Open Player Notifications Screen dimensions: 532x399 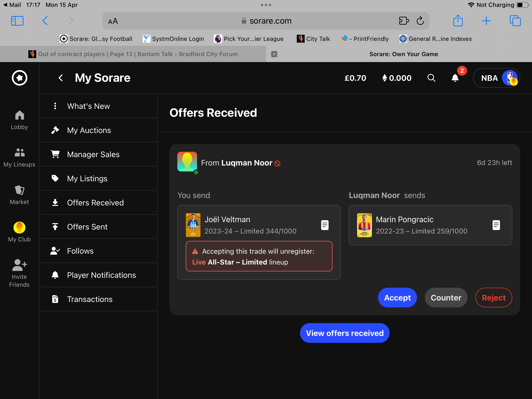(98, 275)
